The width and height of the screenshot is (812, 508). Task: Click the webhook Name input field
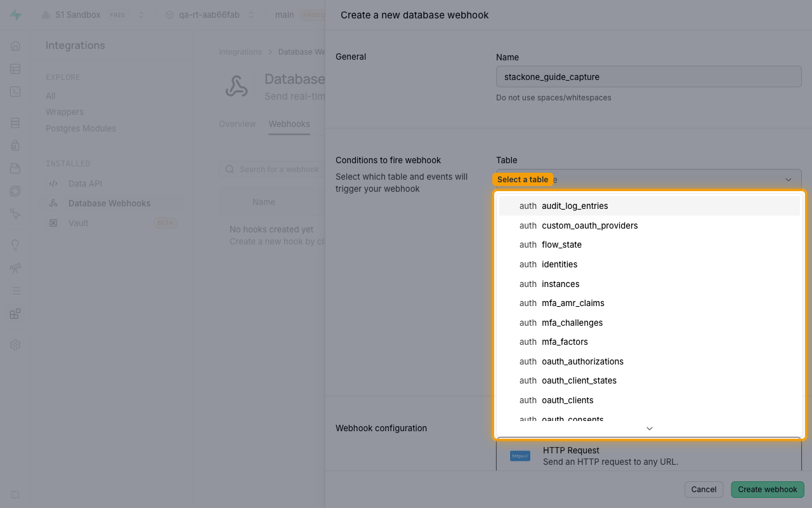coord(649,77)
